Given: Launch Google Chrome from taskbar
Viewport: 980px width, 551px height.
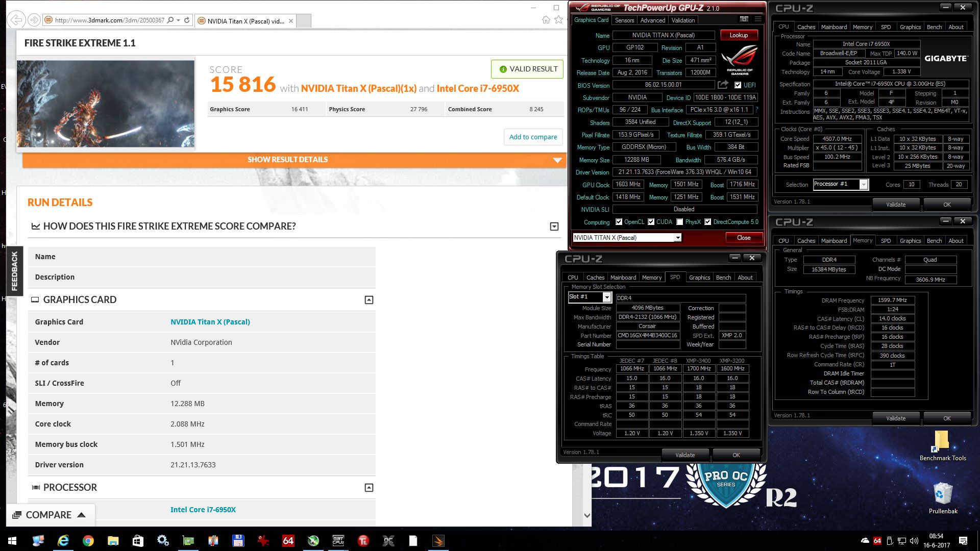Looking at the screenshot, I should [88, 541].
